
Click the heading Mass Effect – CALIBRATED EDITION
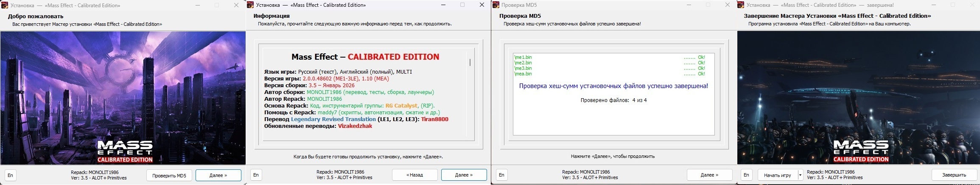[365, 57]
